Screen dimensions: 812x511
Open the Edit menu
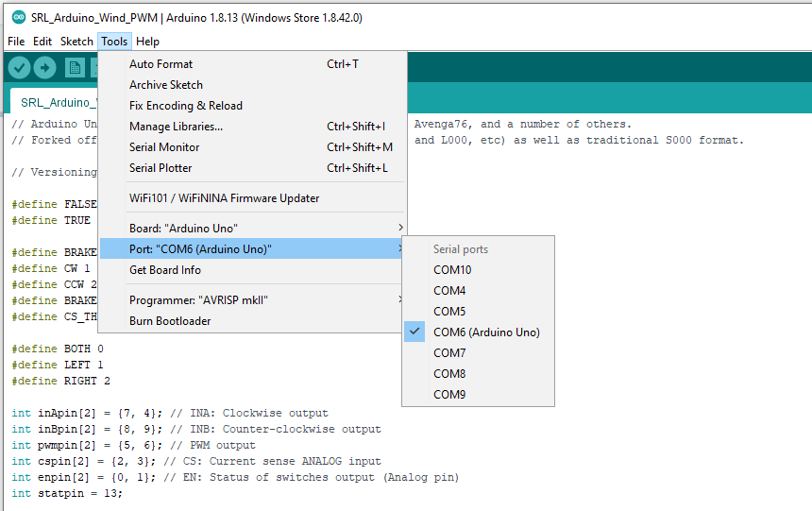(42, 42)
